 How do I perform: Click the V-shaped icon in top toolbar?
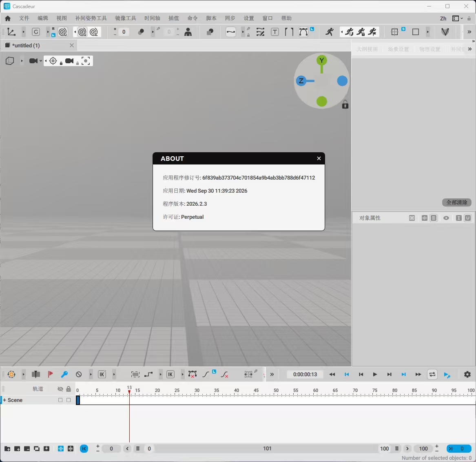[445, 32]
